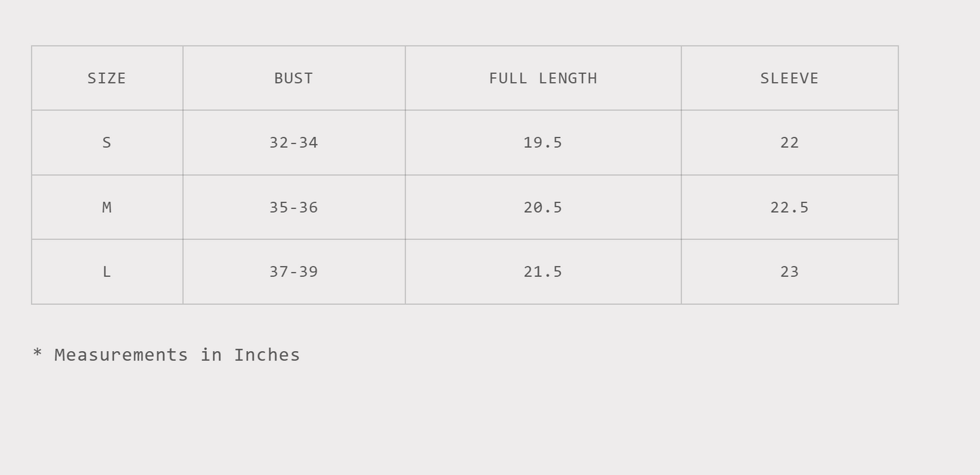This screenshot has width=980, height=475.
Task: Click the small sleeve value 22
Action: (789, 143)
